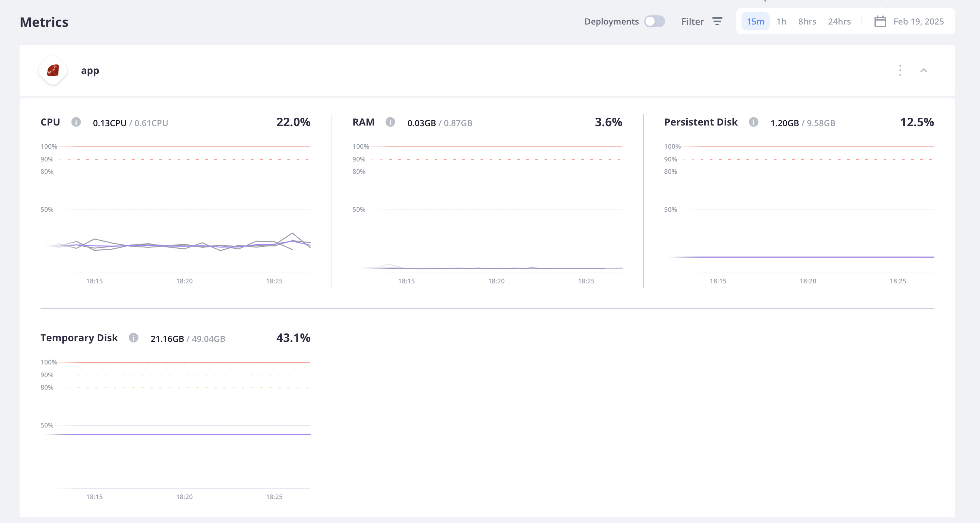Click the Temporary Disk 43.1% value
Screen dimensions: 980x523
tap(293, 338)
